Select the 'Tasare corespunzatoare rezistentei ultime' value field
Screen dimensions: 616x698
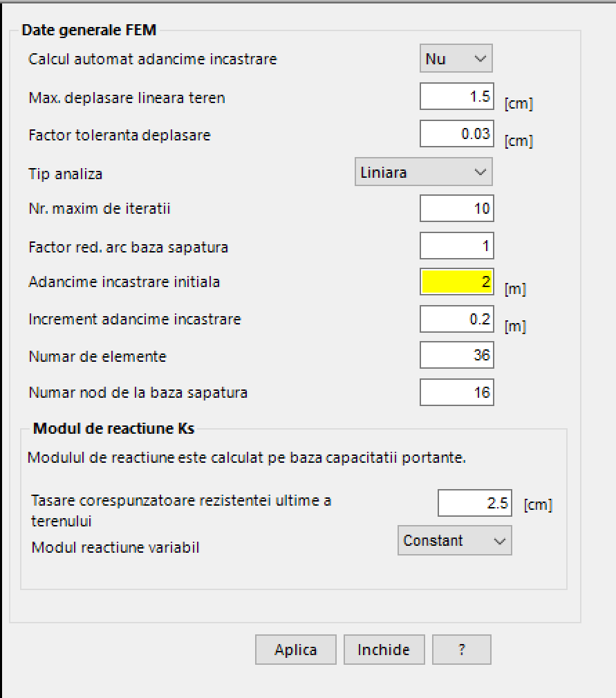pyautogui.click(x=474, y=503)
